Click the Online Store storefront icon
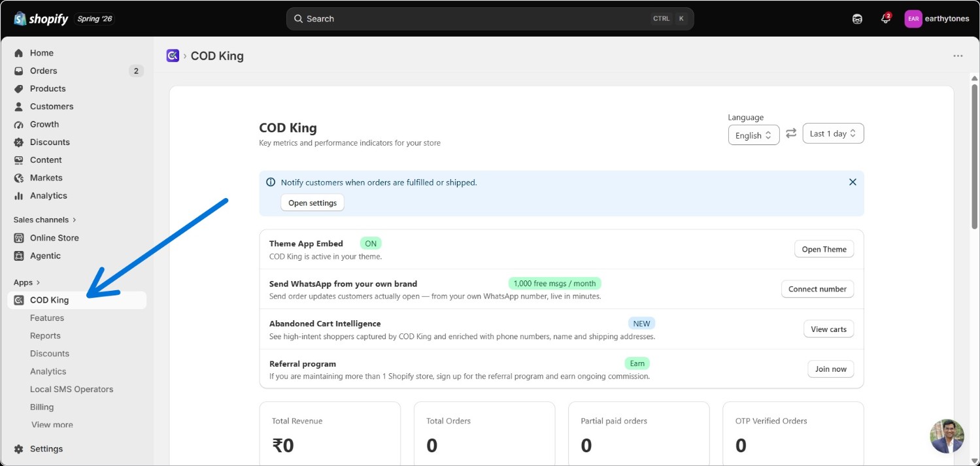 (18, 238)
